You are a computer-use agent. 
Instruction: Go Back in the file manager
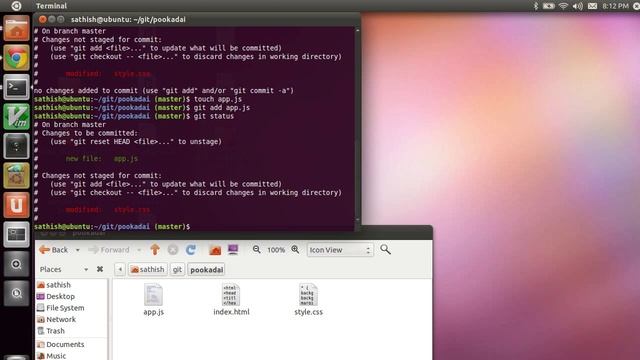click(x=54, y=250)
